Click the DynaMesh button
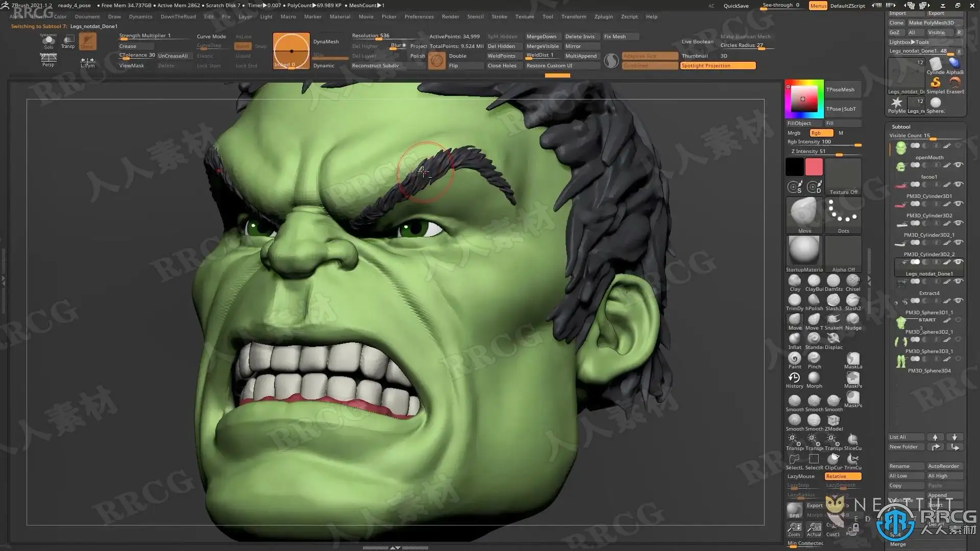980x551 pixels. [x=326, y=42]
